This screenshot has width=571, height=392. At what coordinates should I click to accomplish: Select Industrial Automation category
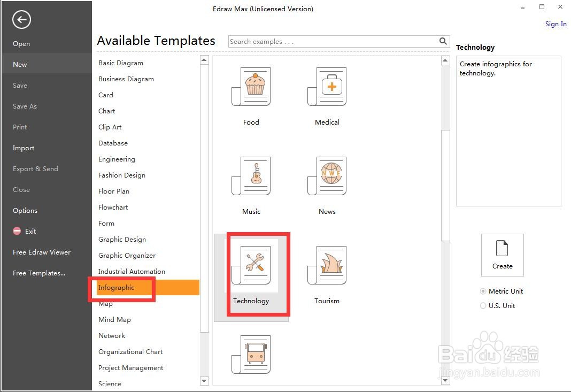click(x=132, y=272)
